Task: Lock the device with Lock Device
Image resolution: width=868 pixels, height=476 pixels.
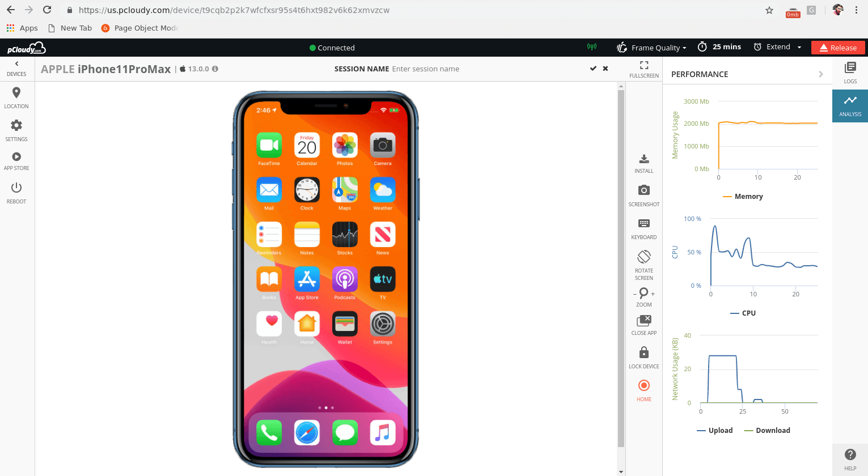Action: pos(644,358)
